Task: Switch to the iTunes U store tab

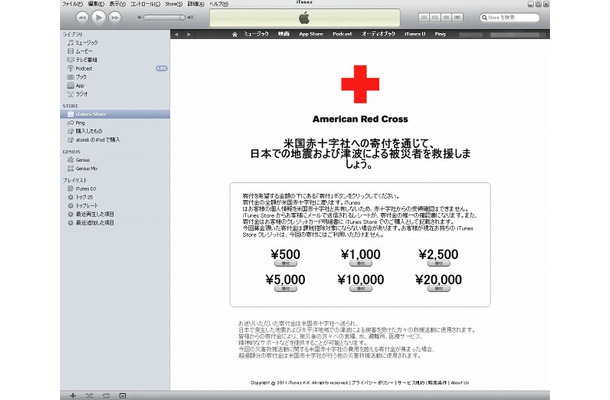Action: coord(415,34)
